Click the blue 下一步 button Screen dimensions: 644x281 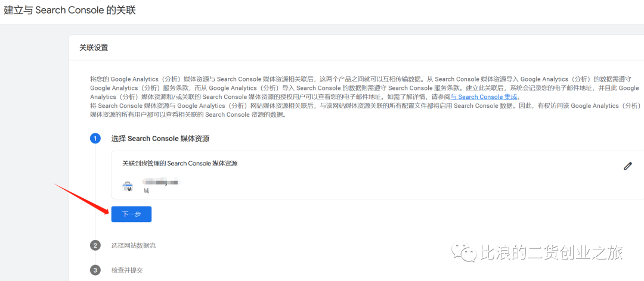tap(131, 214)
